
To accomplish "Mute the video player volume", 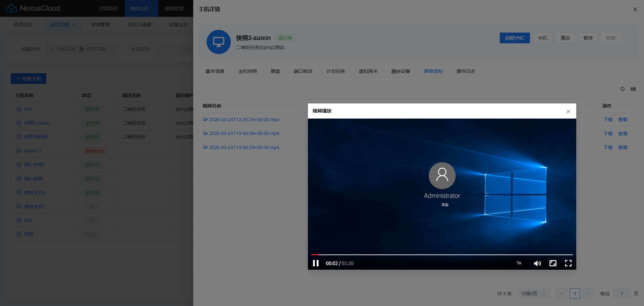I will [x=537, y=263].
